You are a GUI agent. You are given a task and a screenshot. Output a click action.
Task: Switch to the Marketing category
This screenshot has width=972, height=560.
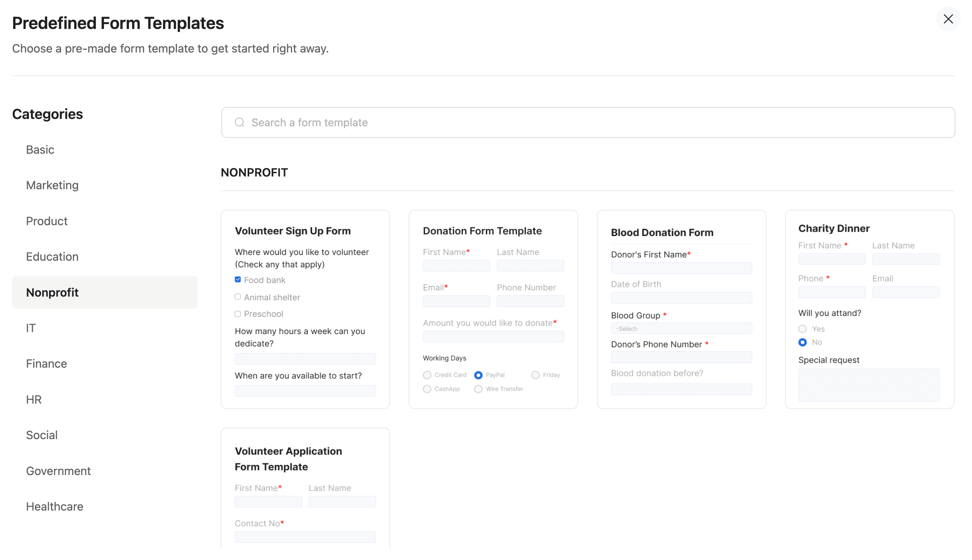pos(52,185)
